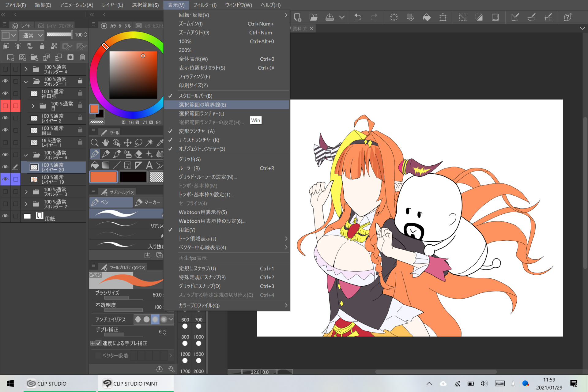Select the Lasso selection tool
The height and width of the screenshot is (392, 588).
tap(139, 143)
